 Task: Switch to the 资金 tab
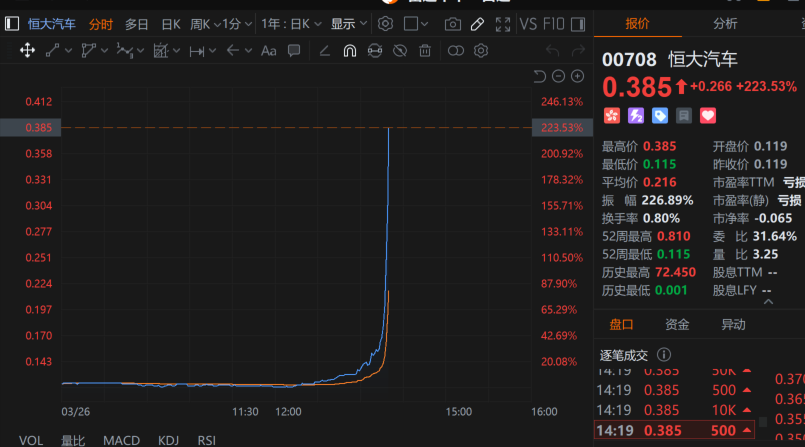pos(677,324)
